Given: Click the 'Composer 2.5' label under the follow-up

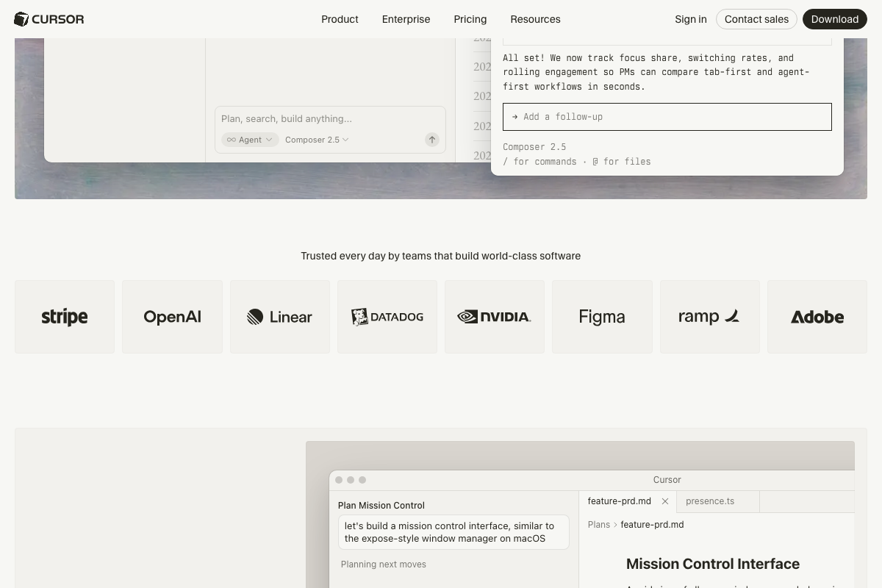Looking at the screenshot, I should 534,147.
